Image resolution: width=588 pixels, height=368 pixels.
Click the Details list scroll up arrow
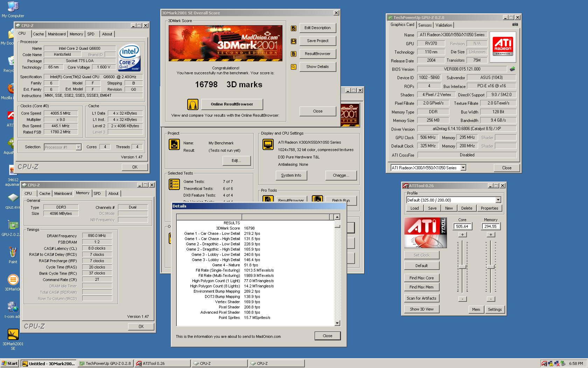[337, 217]
